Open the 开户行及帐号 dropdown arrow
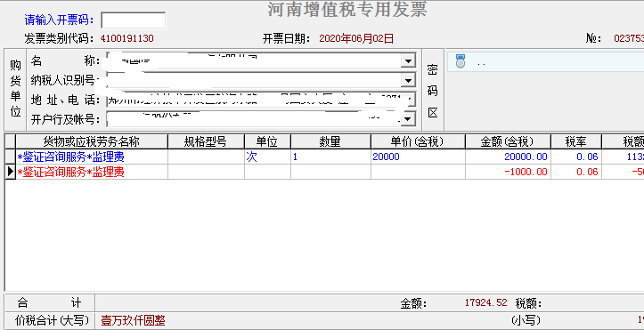Viewport: 644px width, 330px height. (x=408, y=119)
